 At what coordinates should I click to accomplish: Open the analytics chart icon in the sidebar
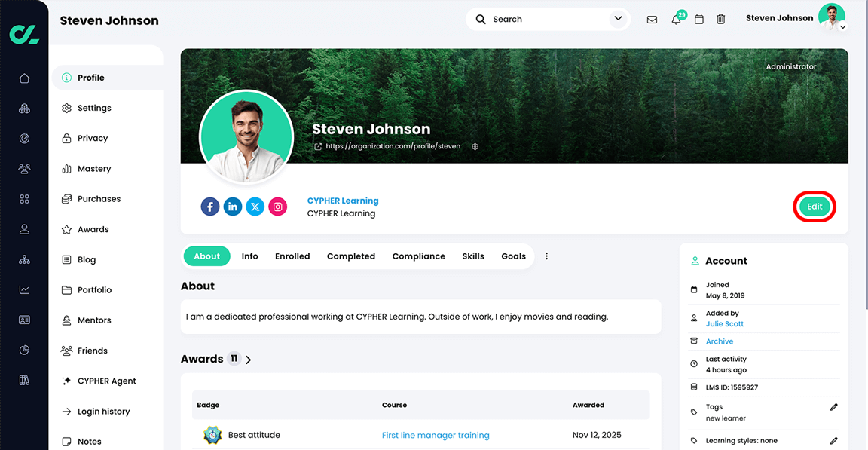pyautogui.click(x=24, y=289)
